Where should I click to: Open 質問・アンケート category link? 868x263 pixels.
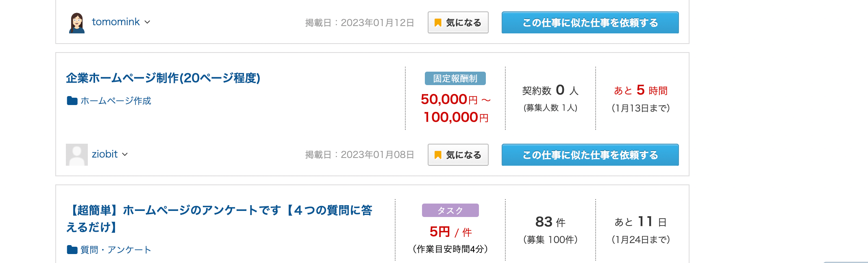point(116,250)
